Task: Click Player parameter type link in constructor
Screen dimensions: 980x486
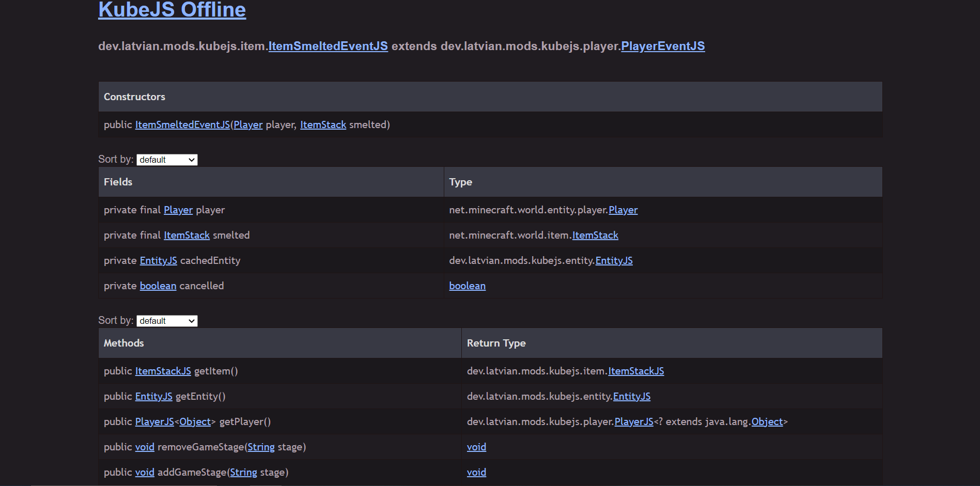Action: click(x=248, y=124)
